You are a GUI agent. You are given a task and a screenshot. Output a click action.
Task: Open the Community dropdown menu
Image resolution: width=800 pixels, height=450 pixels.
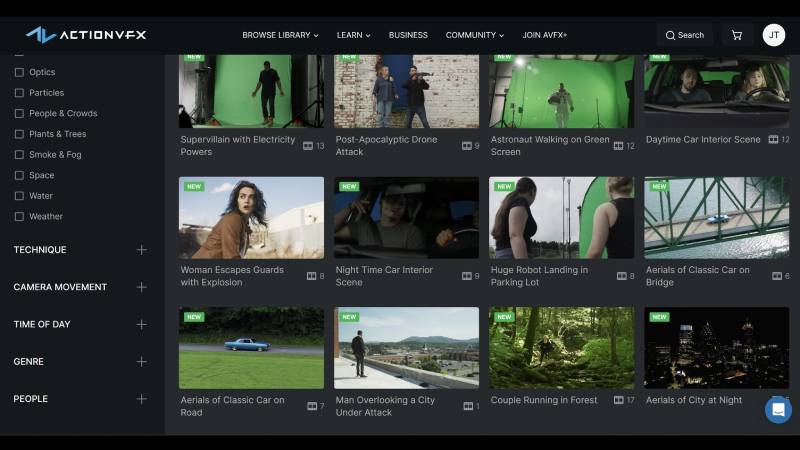474,35
